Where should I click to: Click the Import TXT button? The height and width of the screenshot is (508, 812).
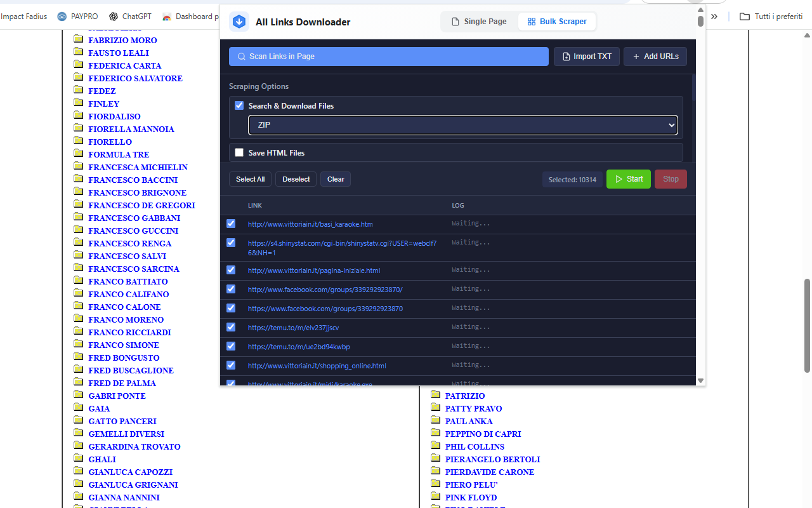point(586,57)
